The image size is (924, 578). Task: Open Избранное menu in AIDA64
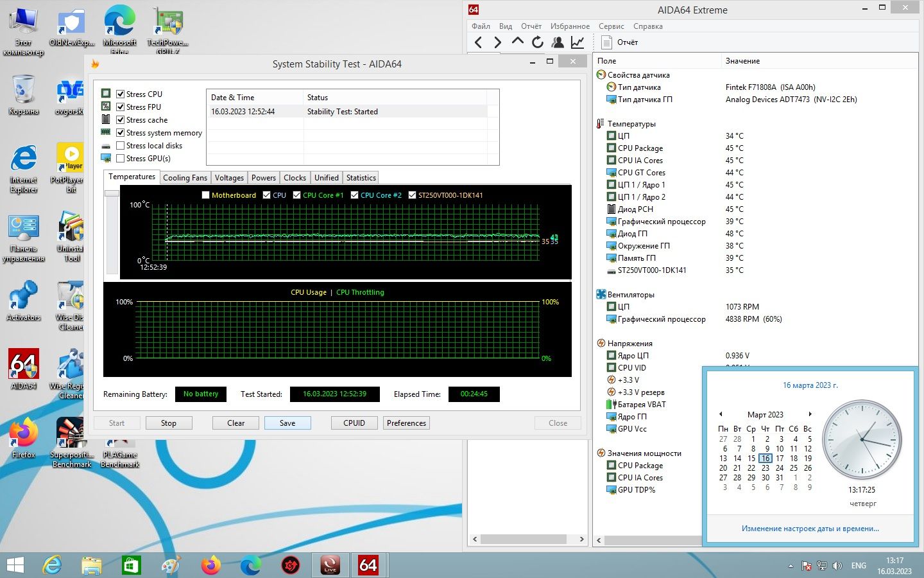(570, 26)
